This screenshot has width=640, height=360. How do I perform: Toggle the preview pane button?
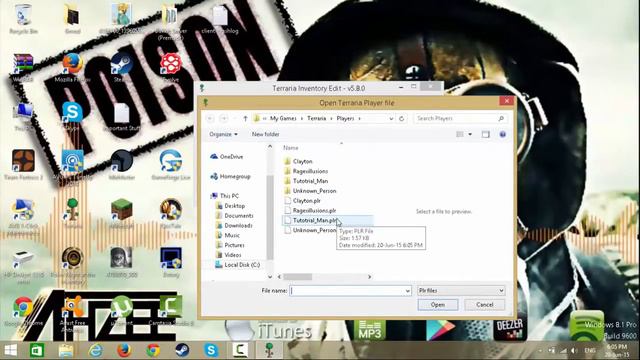pos(485,134)
